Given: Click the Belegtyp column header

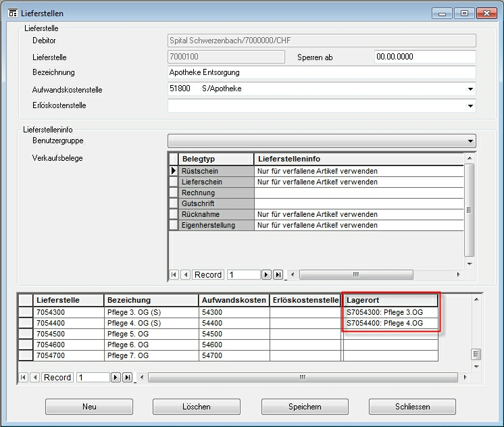Looking at the screenshot, I should click(216, 159).
